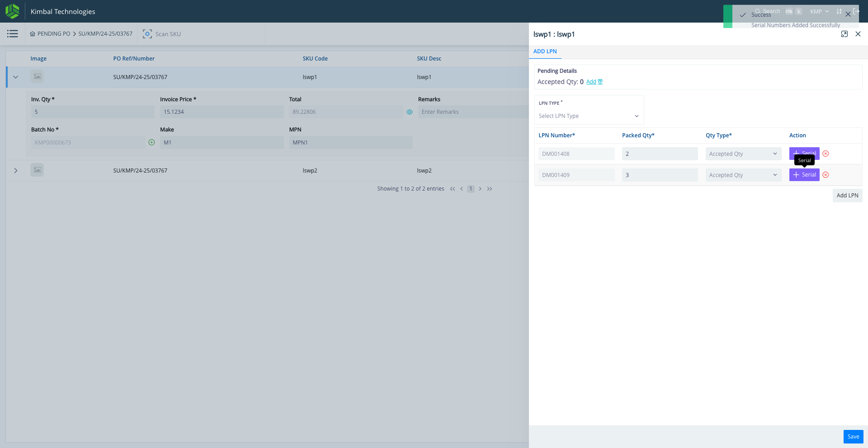Open image thumbnail for lswp1 row
Image resolution: width=868 pixels, height=448 pixels.
37,77
